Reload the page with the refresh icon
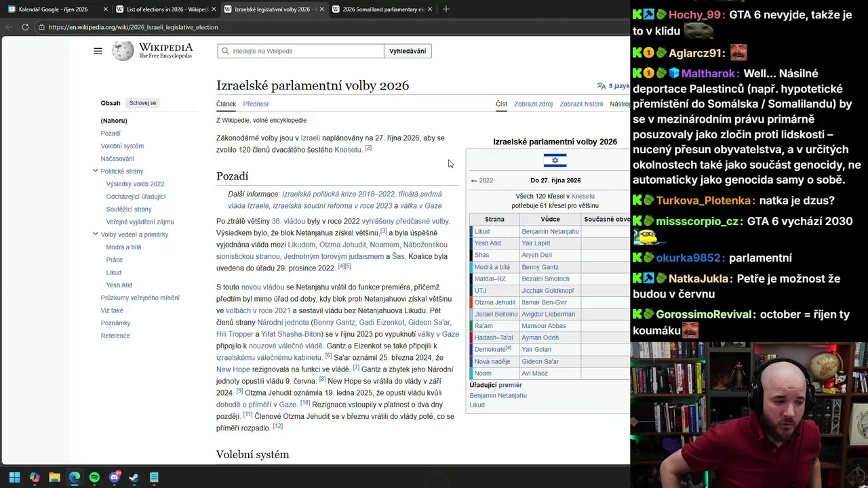This screenshot has height=488, width=868. click(x=25, y=27)
